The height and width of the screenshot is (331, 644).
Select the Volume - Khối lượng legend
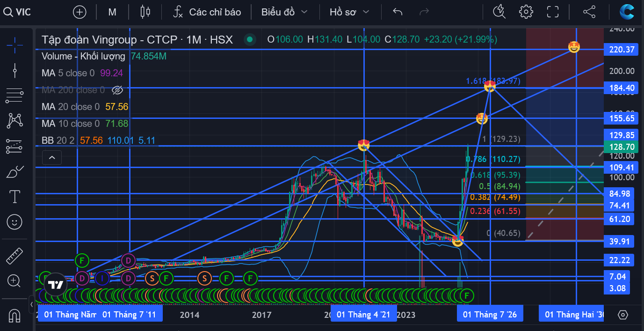(83, 56)
